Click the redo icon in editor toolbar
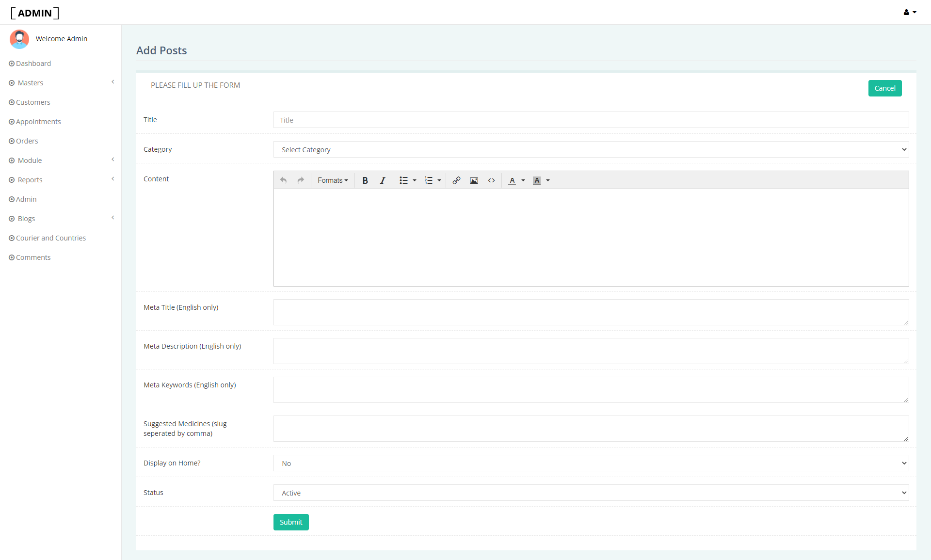 pos(301,180)
